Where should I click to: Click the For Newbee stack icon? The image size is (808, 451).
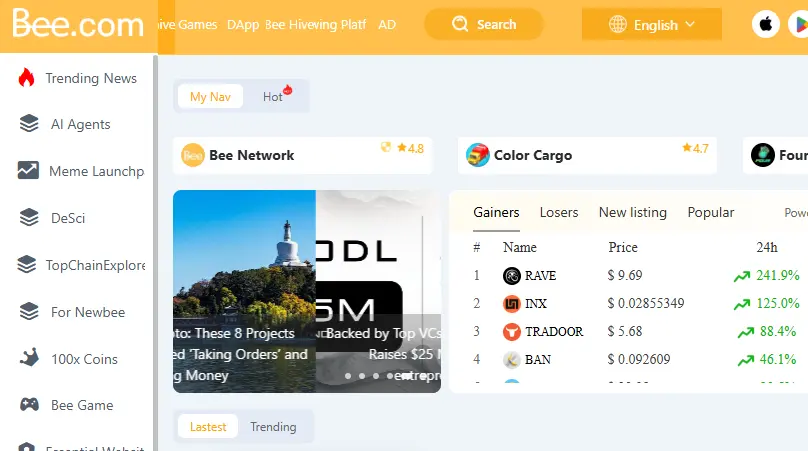pyautogui.click(x=29, y=311)
